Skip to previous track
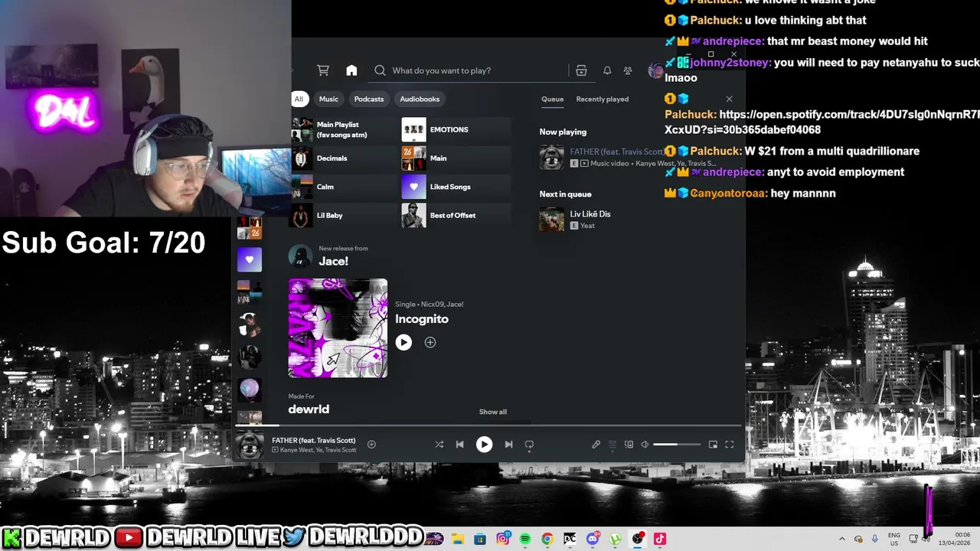 click(459, 444)
